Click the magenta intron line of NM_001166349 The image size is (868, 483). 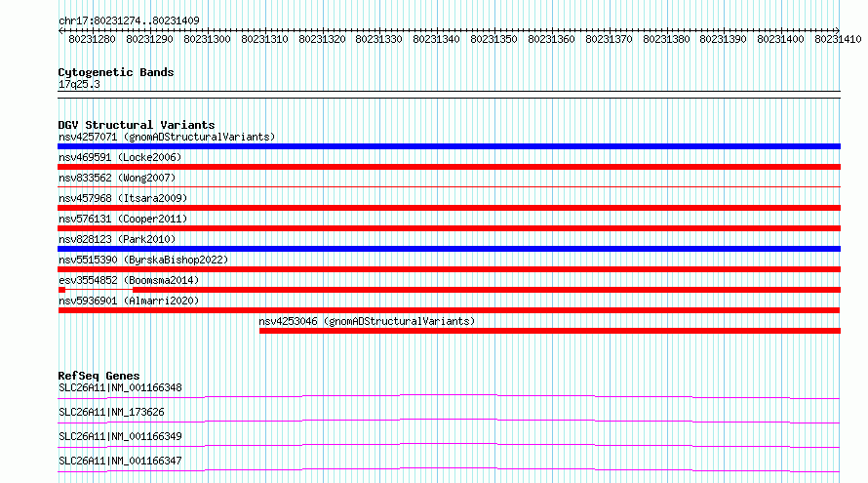449,444
